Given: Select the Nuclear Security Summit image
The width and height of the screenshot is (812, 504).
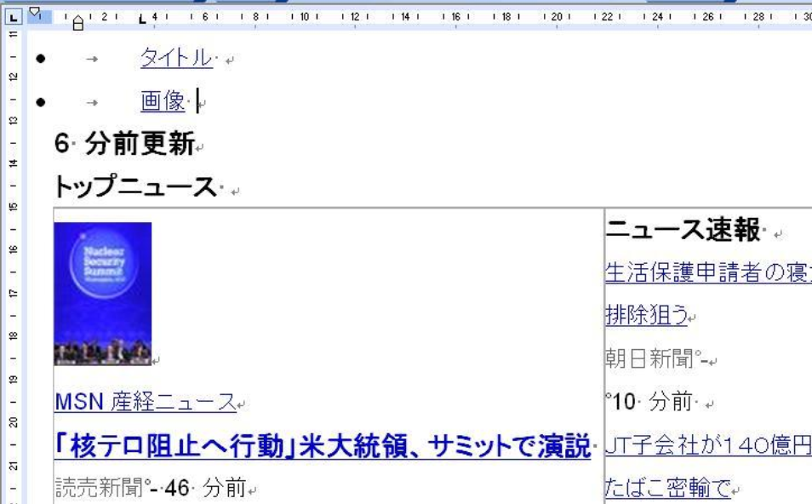Looking at the screenshot, I should (x=102, y=294).
